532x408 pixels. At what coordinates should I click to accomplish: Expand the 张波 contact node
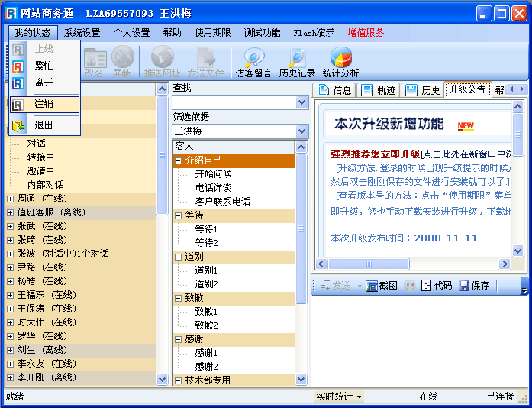[x=10, y=254]
